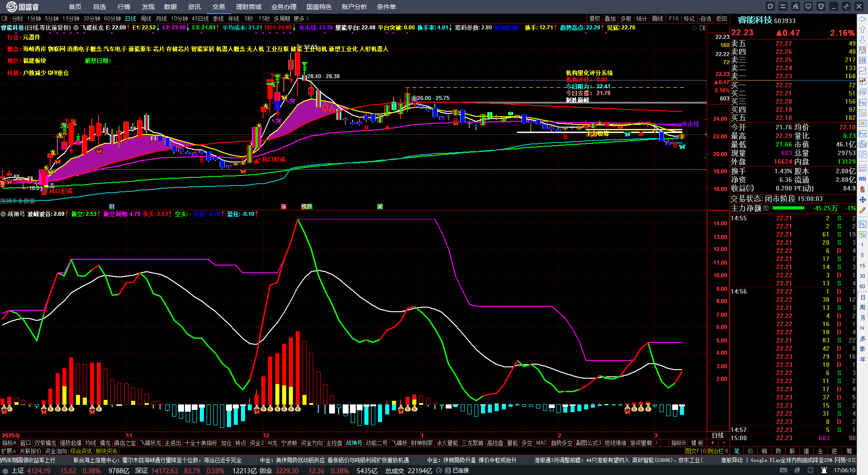Click the + button to add sub-chart
Screen dimensions: 868x475
(713, 443)
